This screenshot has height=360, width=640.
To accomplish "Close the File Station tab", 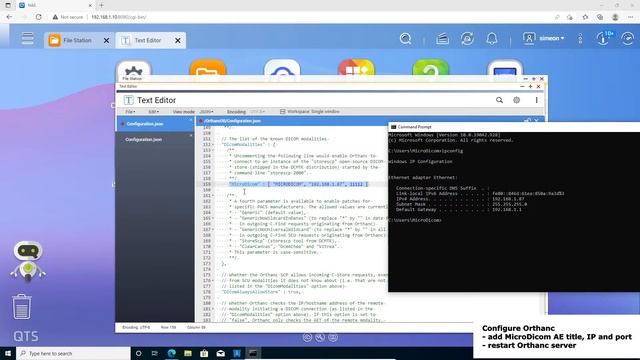I will (107, 40).
